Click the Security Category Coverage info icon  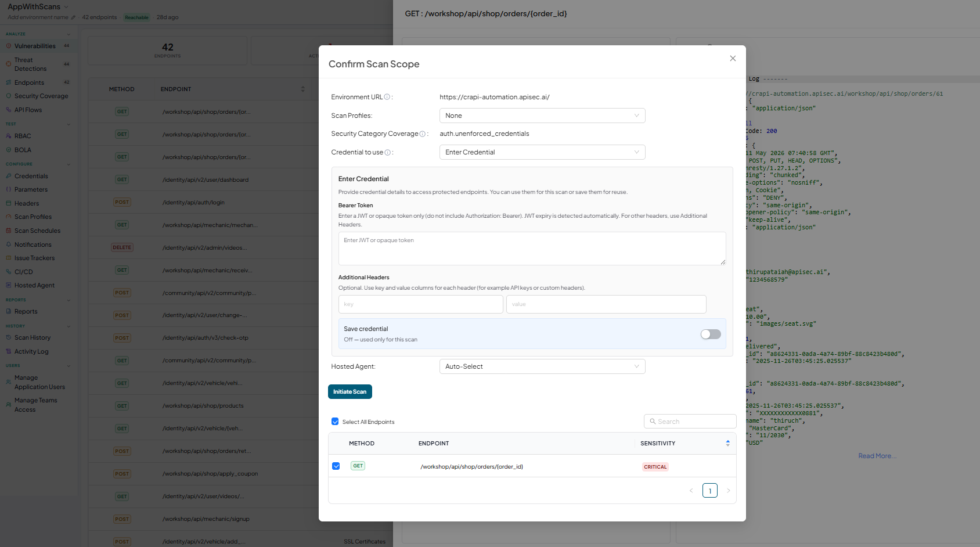click(423, 134)
